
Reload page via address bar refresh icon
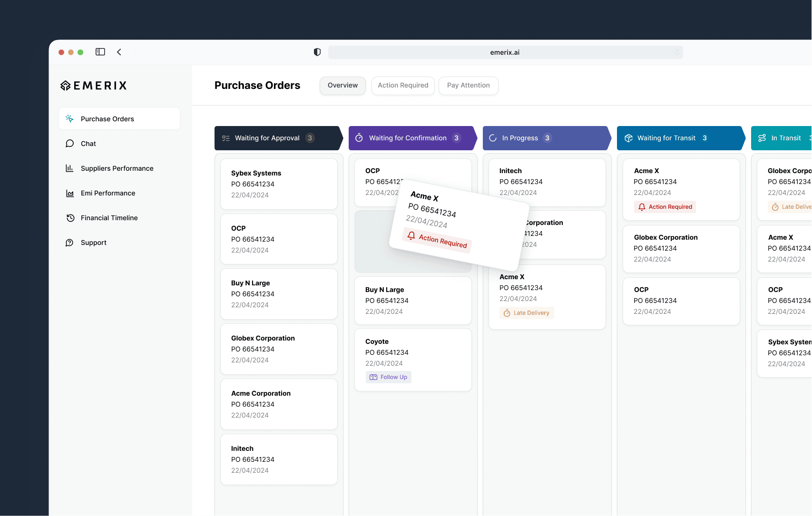(x=676, y=52)
